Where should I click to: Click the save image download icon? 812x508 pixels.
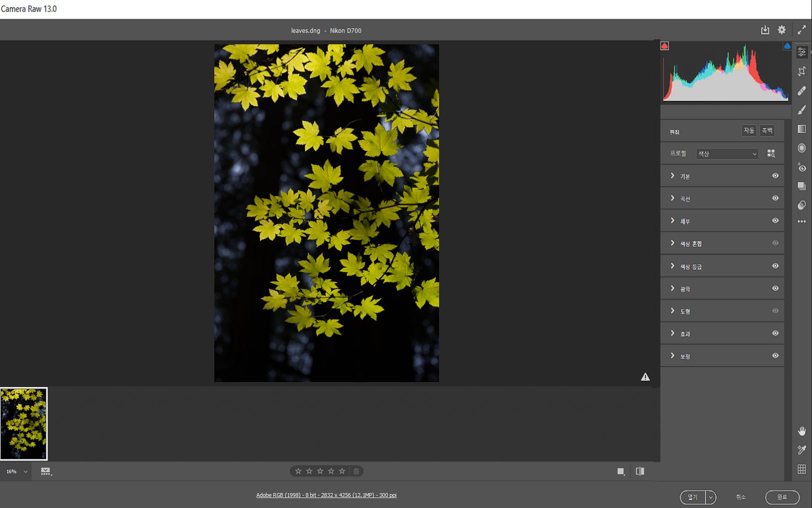point(765,30)
